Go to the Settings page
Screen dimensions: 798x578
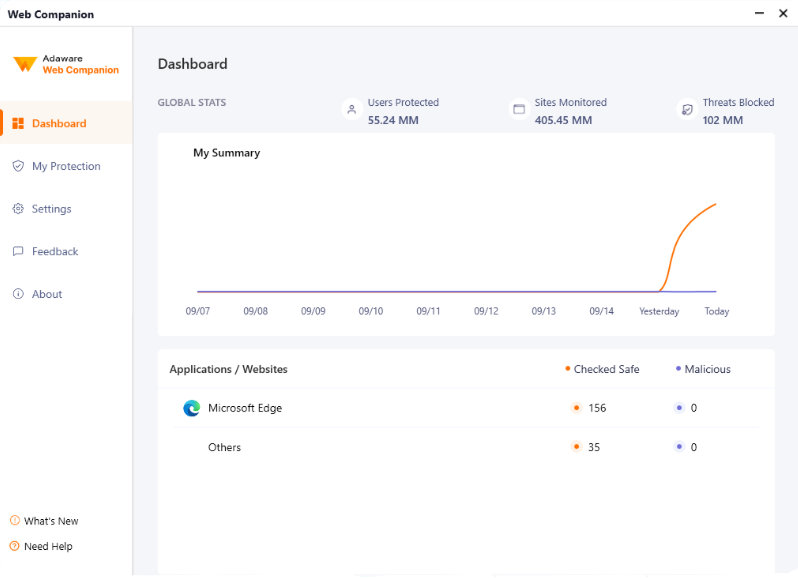[52, 209]
